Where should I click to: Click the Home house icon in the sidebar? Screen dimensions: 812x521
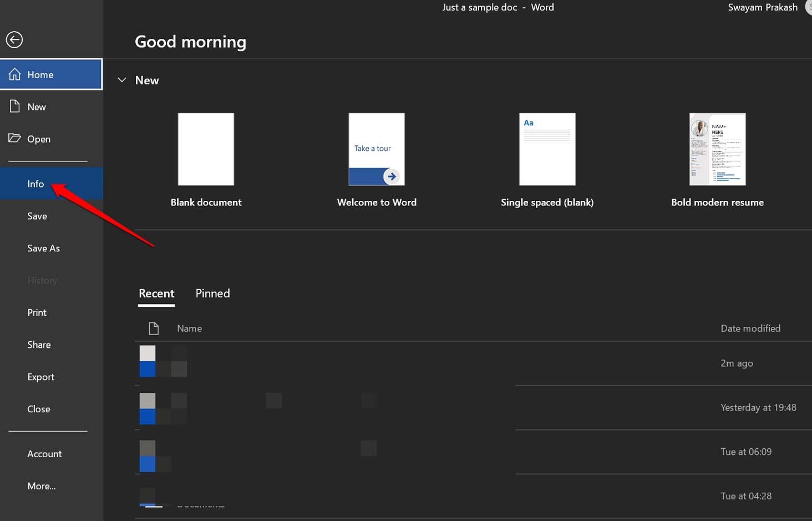pyautogui.click(x=15, y=74)
